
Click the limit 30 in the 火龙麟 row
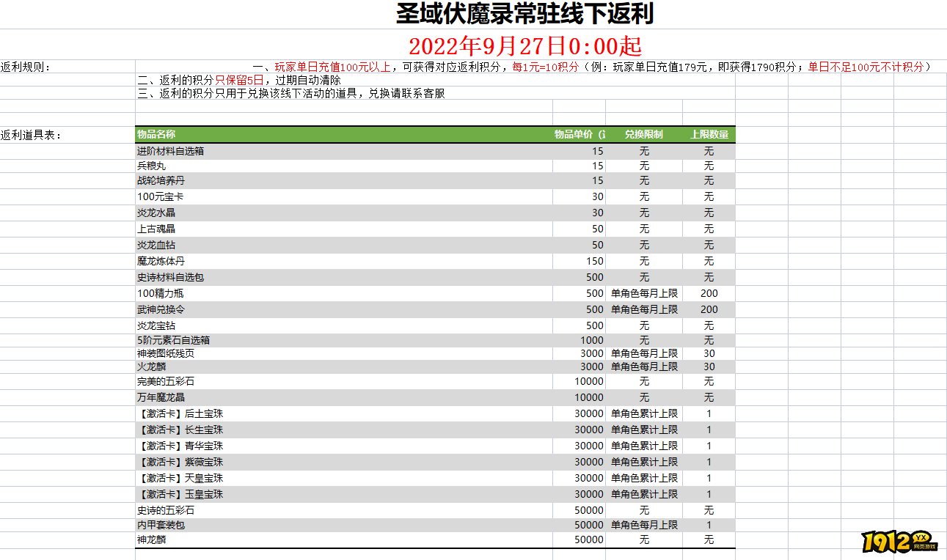tap(709, 366)
